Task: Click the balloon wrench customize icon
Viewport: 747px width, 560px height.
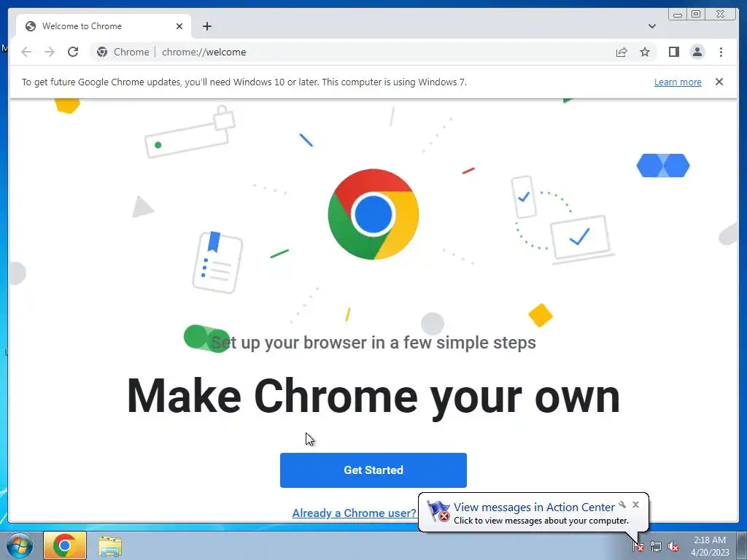Action: (x=622, y=505)
